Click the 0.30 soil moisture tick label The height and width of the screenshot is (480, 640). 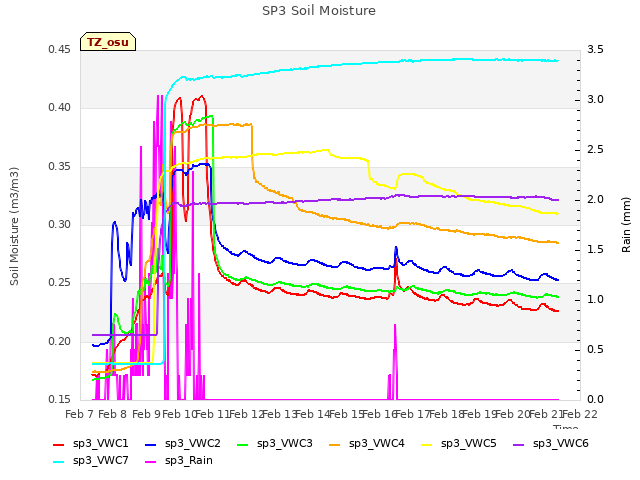click(x=59, y=224)
